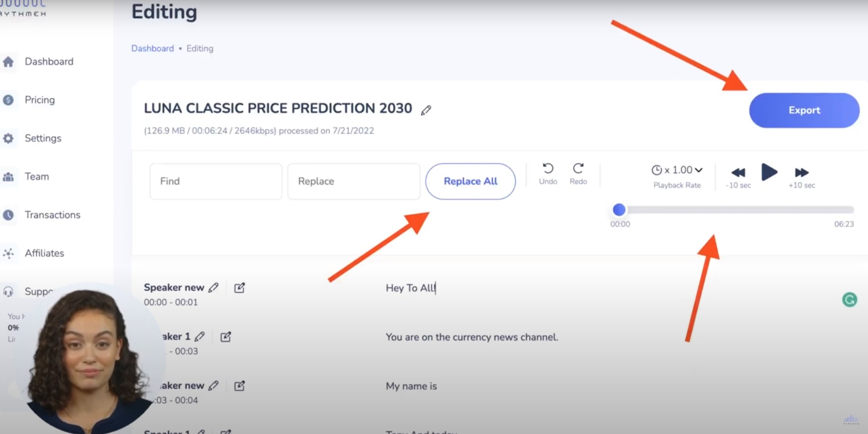Undo the last edit
The width and height of the screenshot is (868, 434).
(x=548, y=174)
